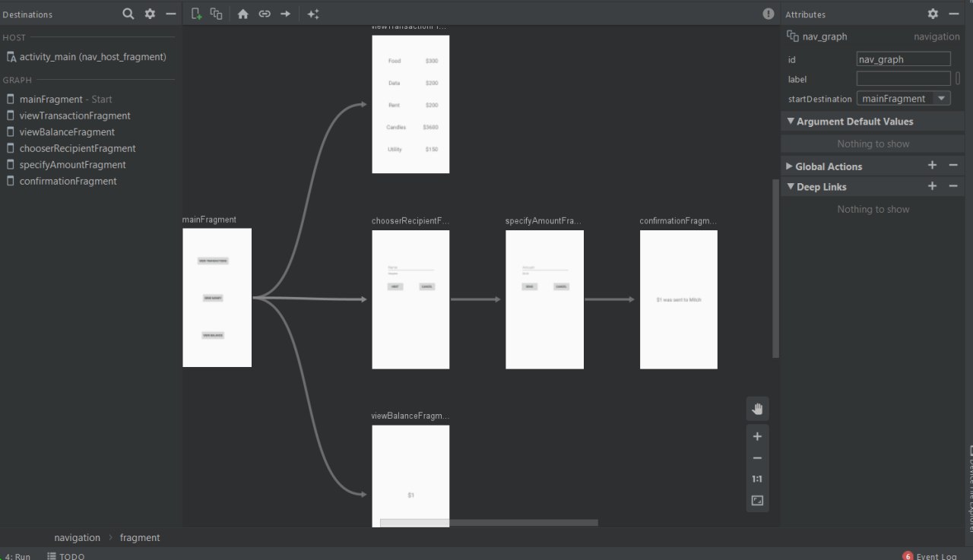Click the id input field

pyautogui.click(x=903, y=59)
